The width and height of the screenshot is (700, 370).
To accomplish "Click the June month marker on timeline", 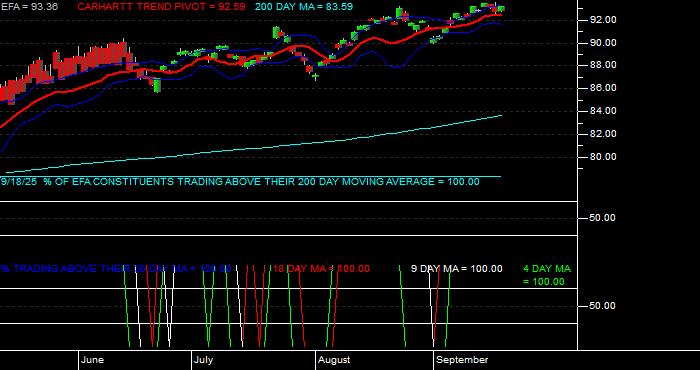I will pyautogui.click(x=92, y=360).
